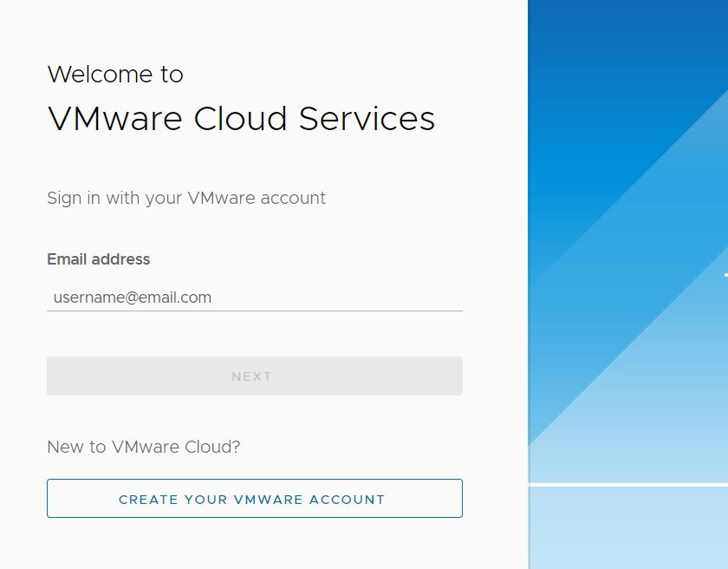The image size is (728, 569).
Task: Click the Sign in with your VMware account text
Action: pos(185,198)
